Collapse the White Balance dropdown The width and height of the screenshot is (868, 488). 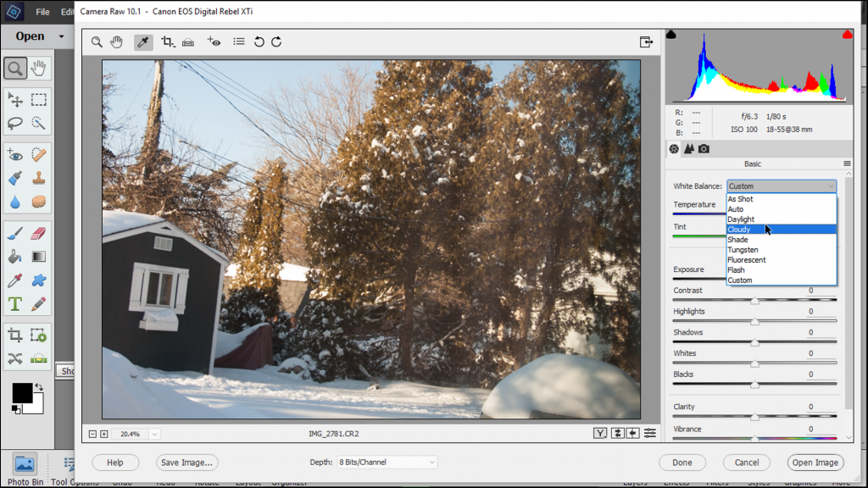tap(781, 186)
